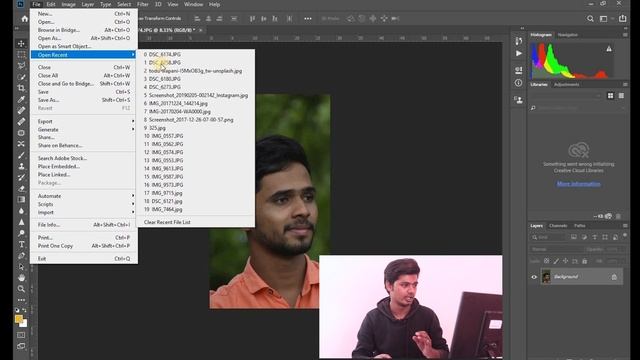This screenshot has height=360, width=640.
Task: Select the Dodge tool
Action: pos(21,233)
